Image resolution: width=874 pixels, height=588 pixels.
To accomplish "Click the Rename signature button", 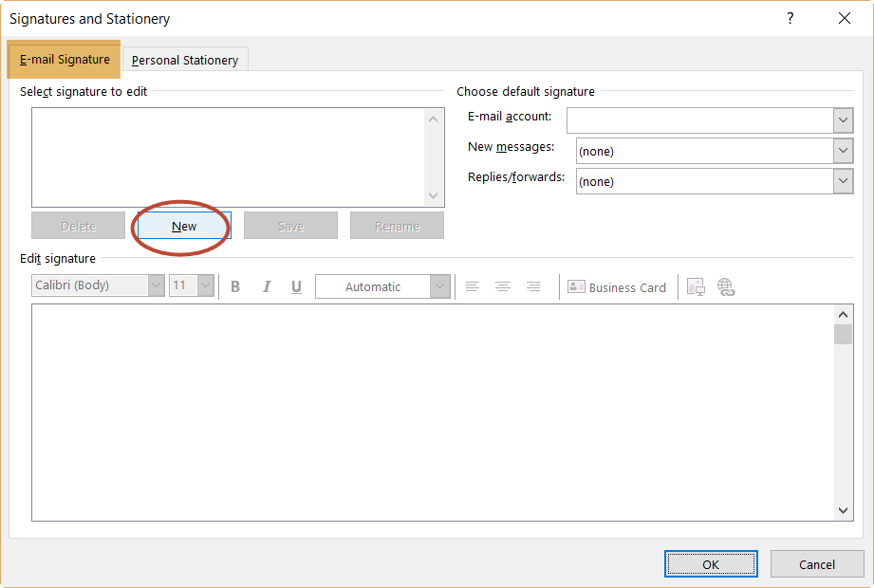I will [x=397, y=226].
